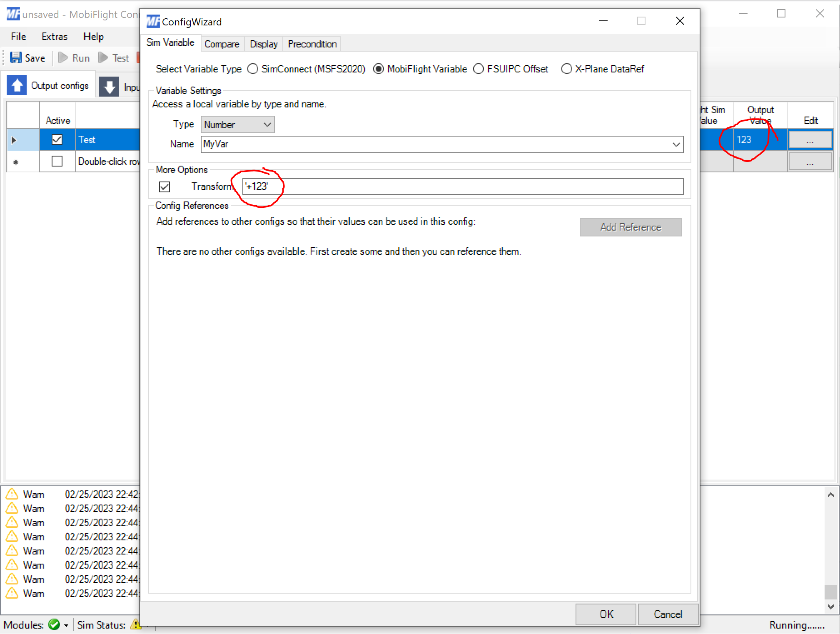Open the Output configs panel icon

[x=17, y=85]
